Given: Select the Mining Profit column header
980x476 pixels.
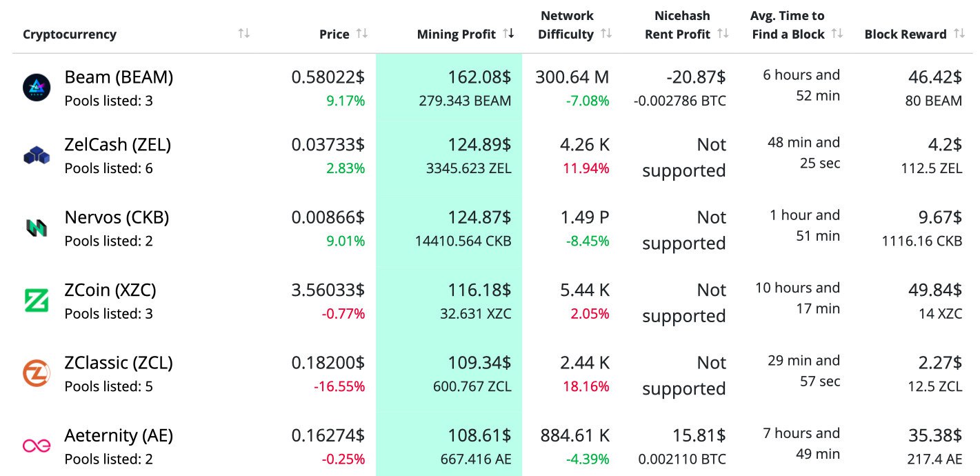Looking at the screenshot, I should click(456, 34).
